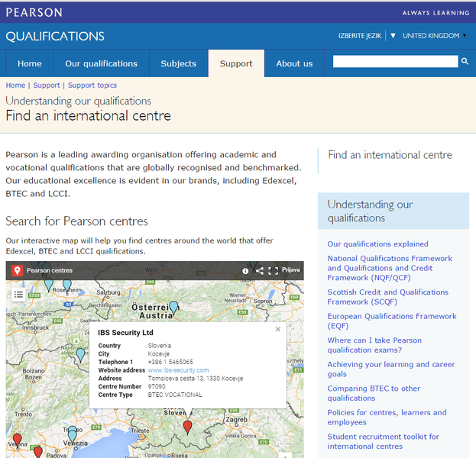The width and height of the screenshot is (476, 458).
Task: Click the BTEC VOCATIONAL centre type value
Action: coord(175,395)
